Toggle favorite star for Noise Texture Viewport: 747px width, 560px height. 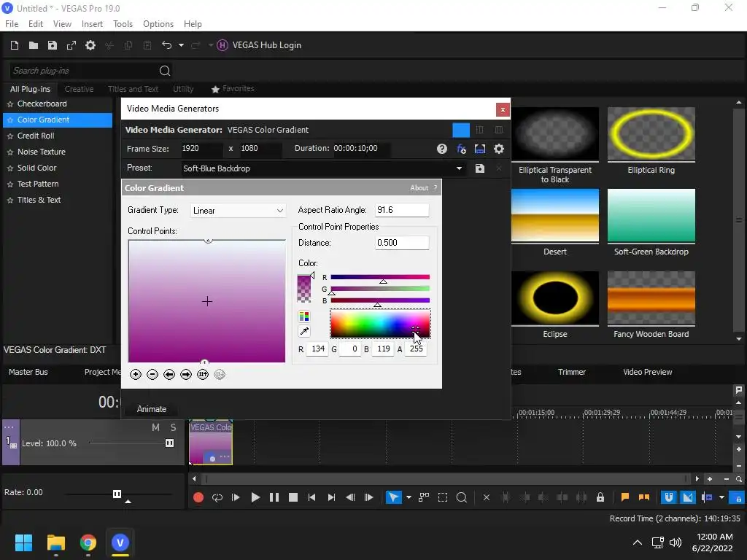(10, 152)
